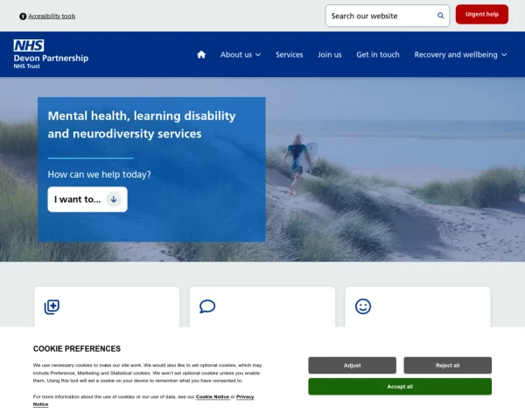Click the red Urgent help button
The height and width of the screenshot is (420, 525).
coord(482,14)
